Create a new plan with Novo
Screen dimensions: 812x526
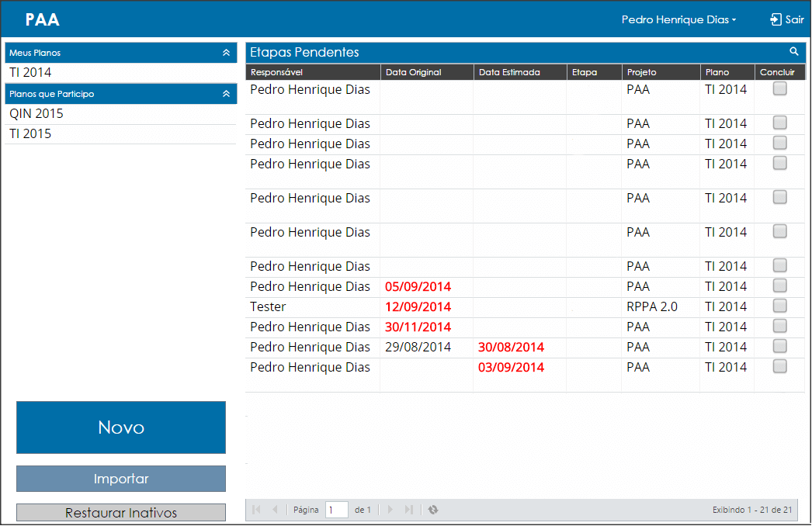[121, 427]
